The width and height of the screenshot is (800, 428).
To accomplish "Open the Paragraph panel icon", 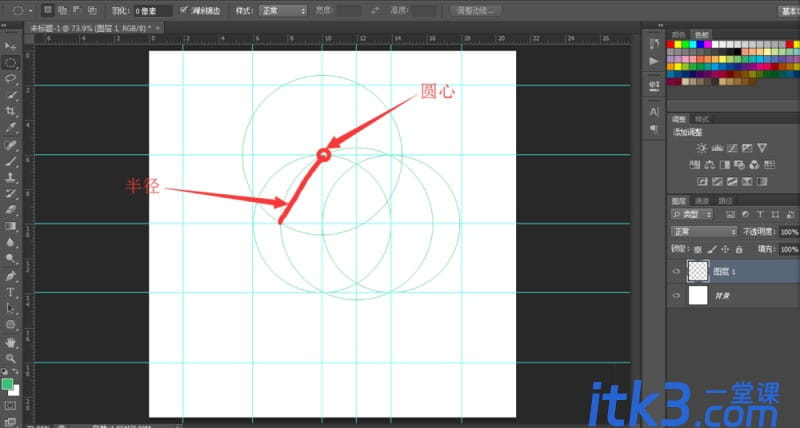I will pos(654,129).
